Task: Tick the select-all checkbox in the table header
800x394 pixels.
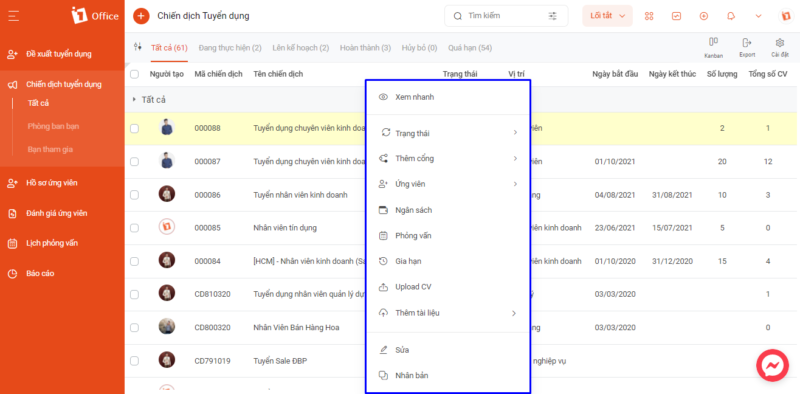Action: click(x=135, y=75)
